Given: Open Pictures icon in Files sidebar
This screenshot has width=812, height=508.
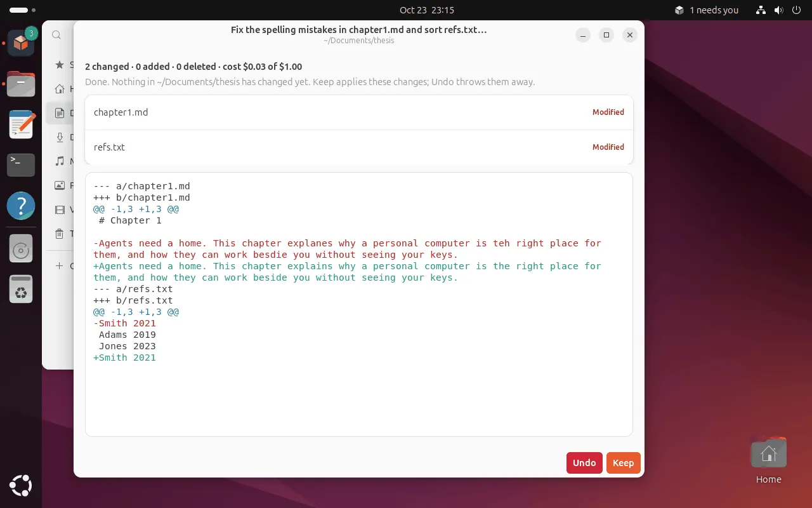Looking at the screenshot, I should click(60, 185).
